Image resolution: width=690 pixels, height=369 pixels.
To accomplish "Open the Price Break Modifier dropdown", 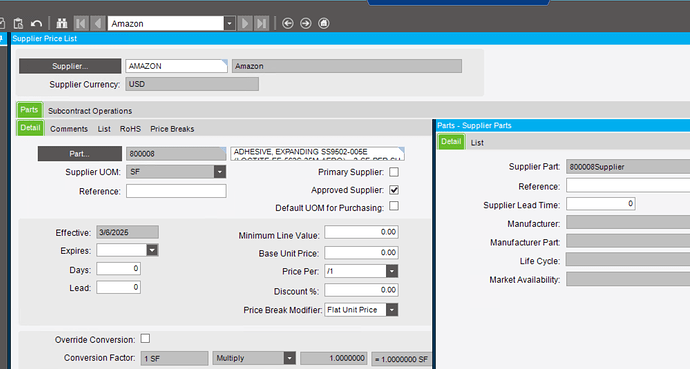I will click(392, 310).
